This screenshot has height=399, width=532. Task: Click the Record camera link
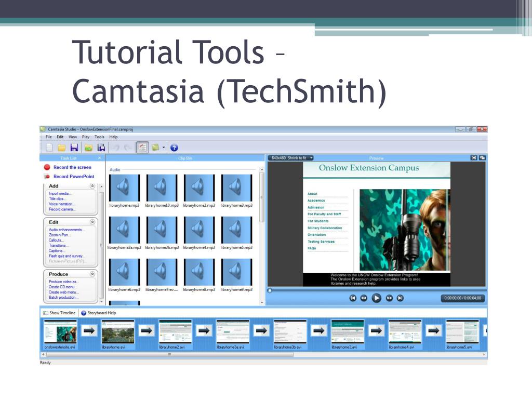[62, 209]
